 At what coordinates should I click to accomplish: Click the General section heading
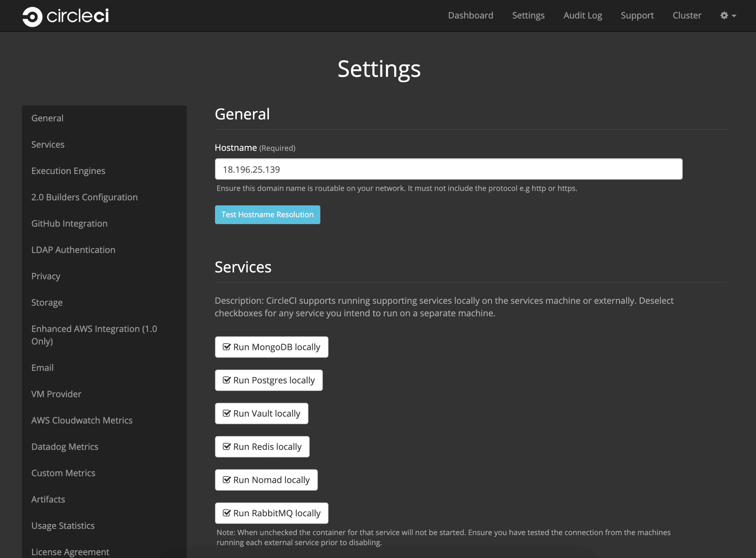[x=242, y=114]
